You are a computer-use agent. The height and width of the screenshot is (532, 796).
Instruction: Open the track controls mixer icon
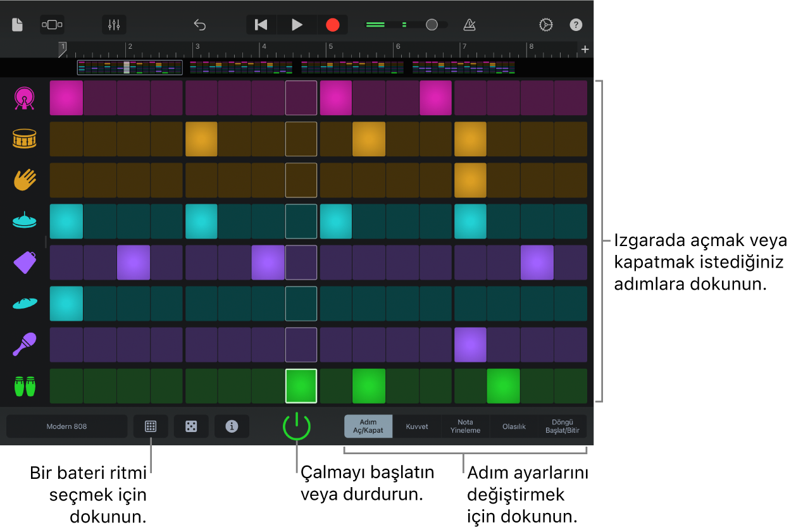[x=114, y=25]
